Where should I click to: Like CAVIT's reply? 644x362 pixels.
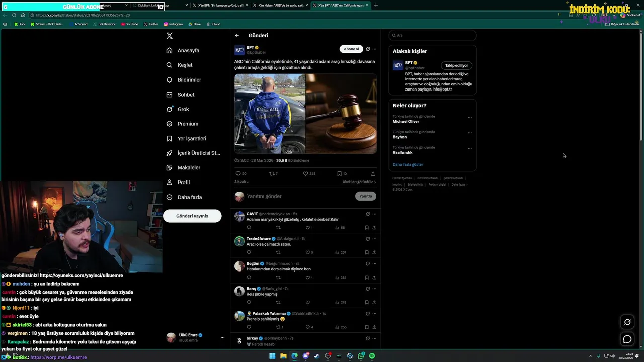[x=308, y=227]
